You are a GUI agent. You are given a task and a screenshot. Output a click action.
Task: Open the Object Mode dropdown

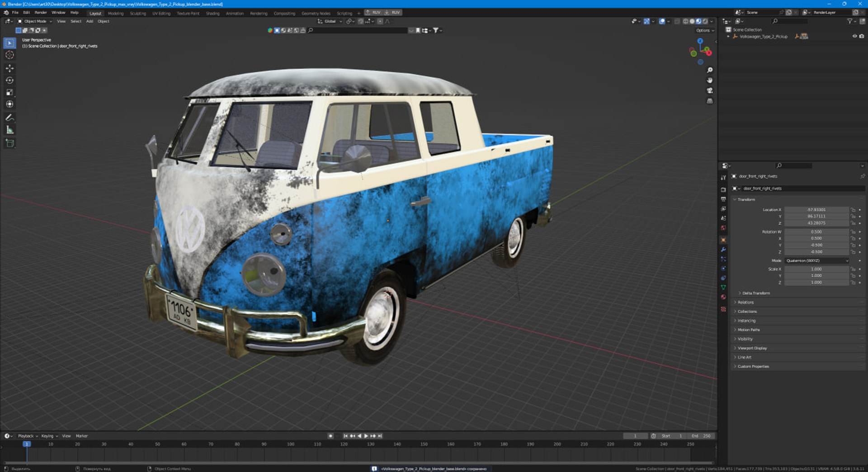pos(35,21)
